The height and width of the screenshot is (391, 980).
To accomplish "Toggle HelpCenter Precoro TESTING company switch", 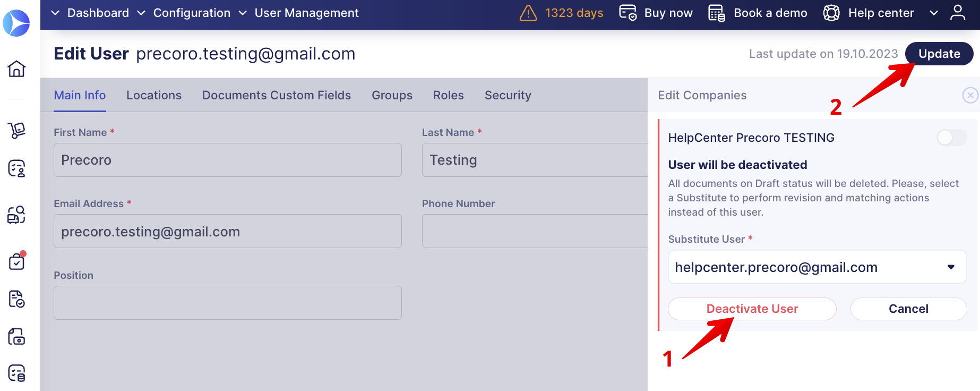I will pos(952,138).
